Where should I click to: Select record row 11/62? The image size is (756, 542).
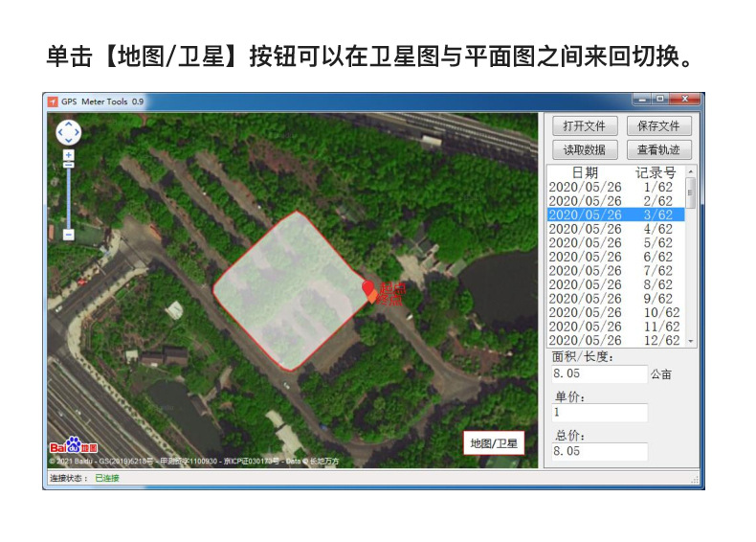(x=615, y=327)
